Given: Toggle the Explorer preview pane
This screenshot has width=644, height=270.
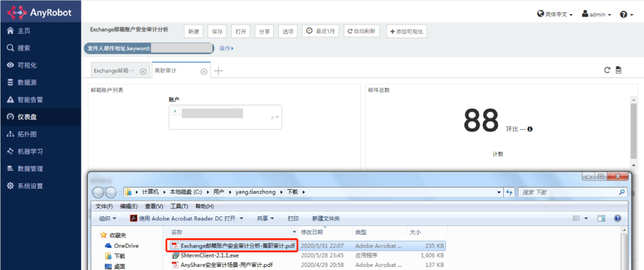Looking at the screenshot, I should pos(602,218).
